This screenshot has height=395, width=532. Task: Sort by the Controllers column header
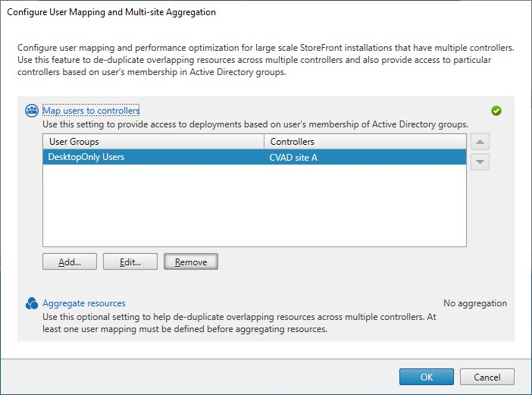click(365, 142)
